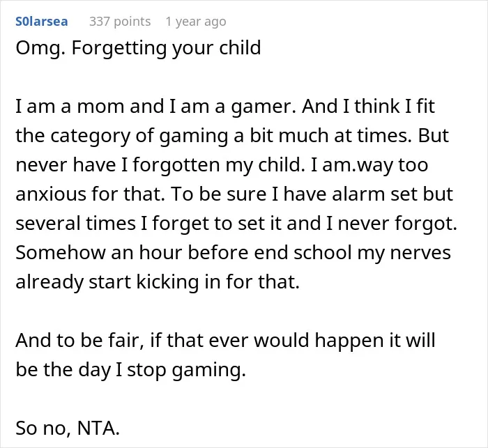Viewport: 488px width, 448px height.
Task: Click 'Somehow an hour before end school' line
Action: pyautogui.click(x=233, y=253)
